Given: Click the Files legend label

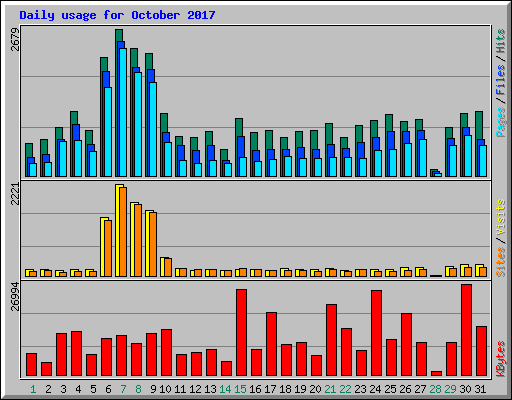Looking at the screenshot, I should [501, 80].
